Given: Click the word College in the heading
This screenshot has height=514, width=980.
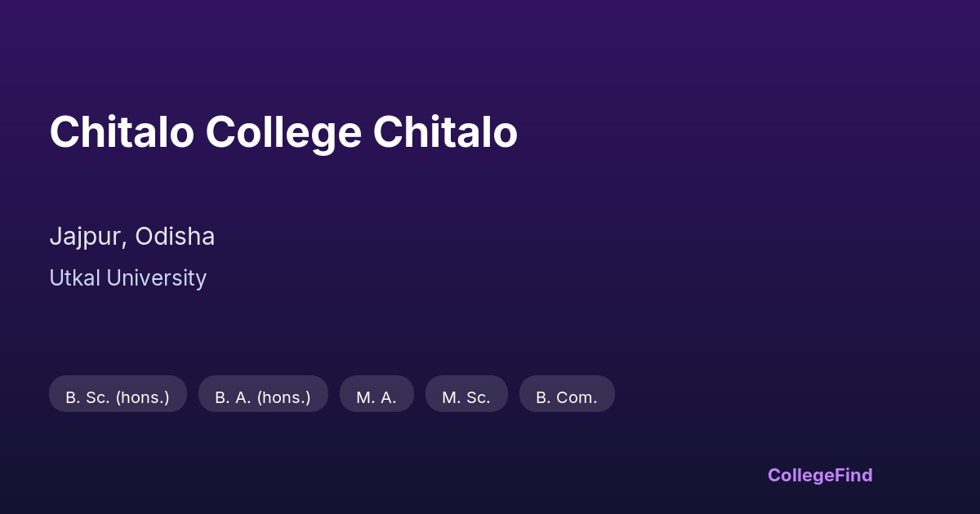Looking at the screenshot, I should pyautogui.click(x=283, y=132).
